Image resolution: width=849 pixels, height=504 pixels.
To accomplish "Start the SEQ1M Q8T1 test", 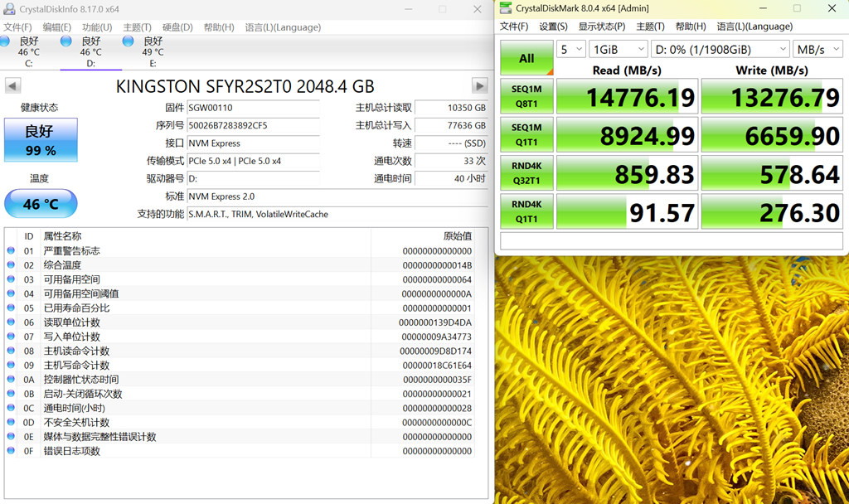I will pos(526,96).
